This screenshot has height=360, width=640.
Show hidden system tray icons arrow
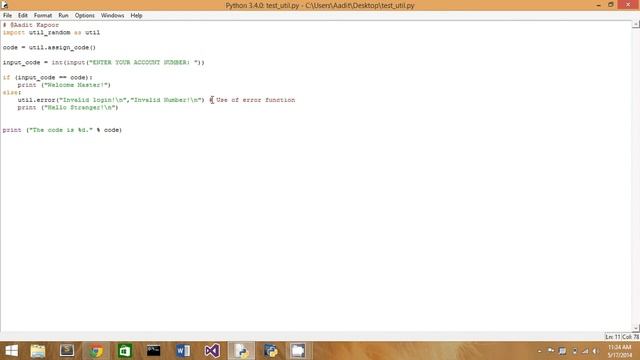[540, 351]
